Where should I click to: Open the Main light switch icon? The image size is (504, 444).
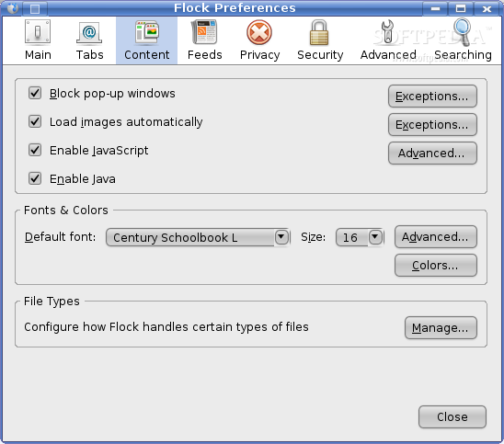point(38,31)
